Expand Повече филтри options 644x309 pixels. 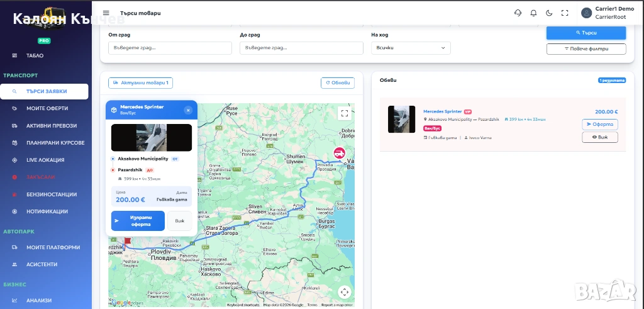[x=586, y=48]
